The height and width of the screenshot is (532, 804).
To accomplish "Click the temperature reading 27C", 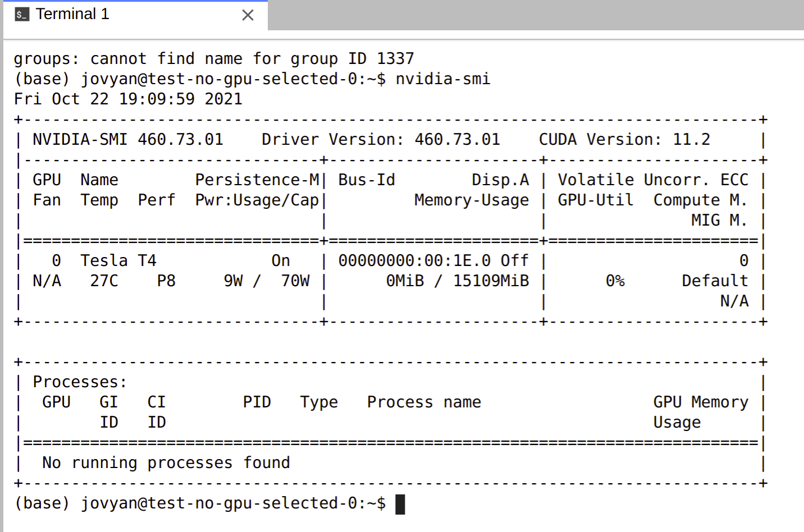I will [x=103, y=281].
